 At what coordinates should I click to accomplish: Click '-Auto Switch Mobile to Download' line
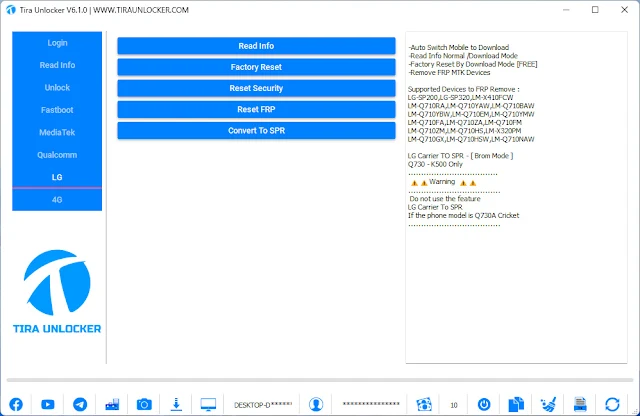point(458,47)
